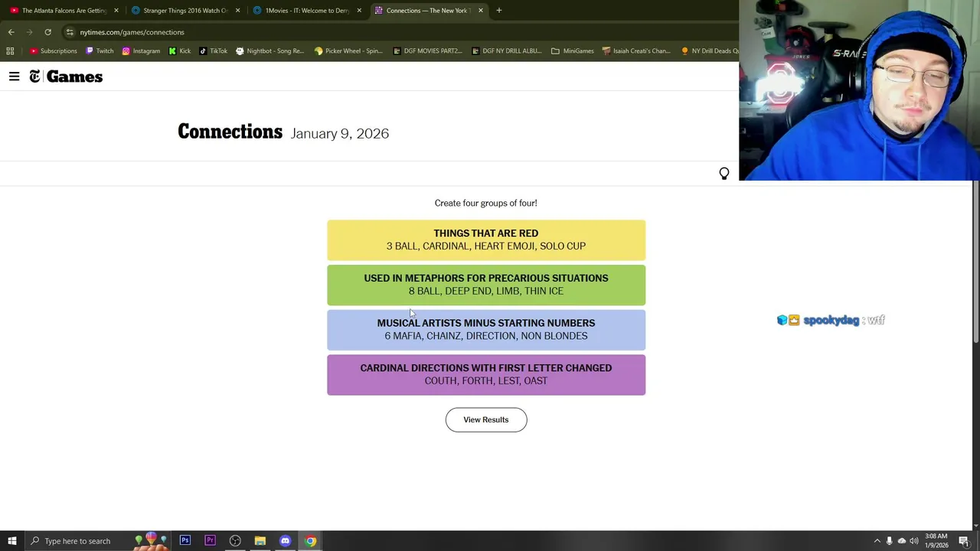Close the Atlanta Falcons tab

pos(116,11)
